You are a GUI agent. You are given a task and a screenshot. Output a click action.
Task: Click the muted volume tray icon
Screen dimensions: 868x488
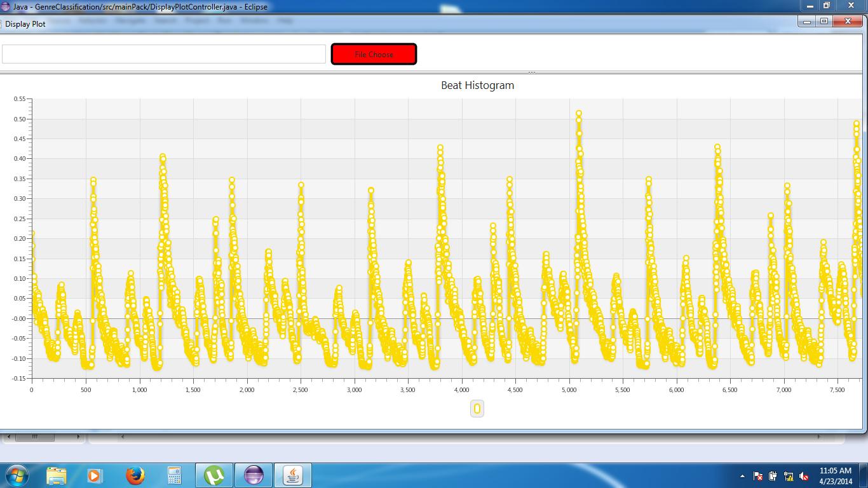(x=804, y=476)
